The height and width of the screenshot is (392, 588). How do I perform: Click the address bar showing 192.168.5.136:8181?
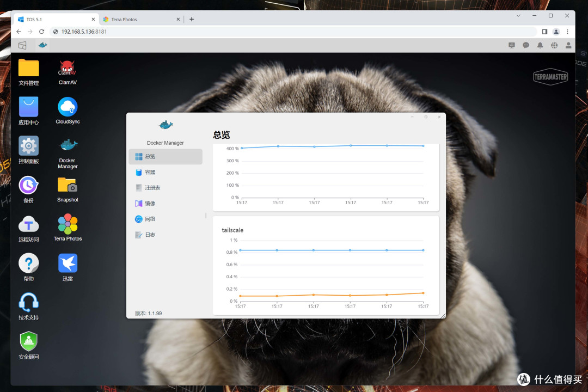292,32
